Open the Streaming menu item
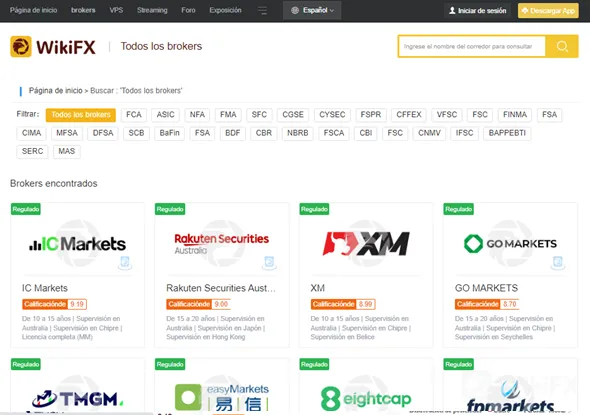Image resolution: width=590 pixels, height=415 pixels. (152, 10)
